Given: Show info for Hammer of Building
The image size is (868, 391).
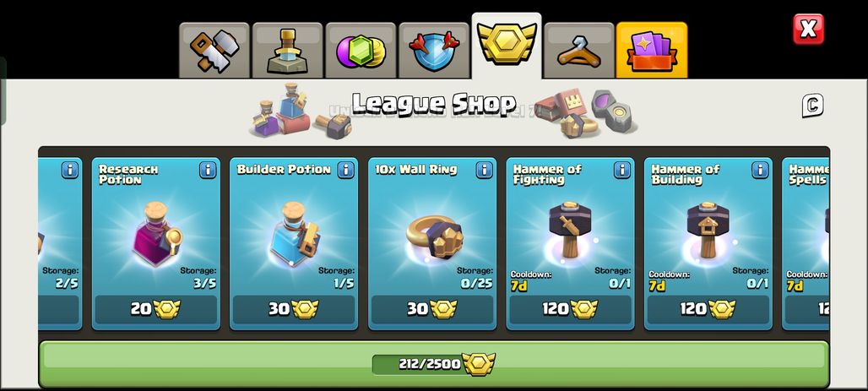Looking at the screenshot, I should (x=760, y=170).
